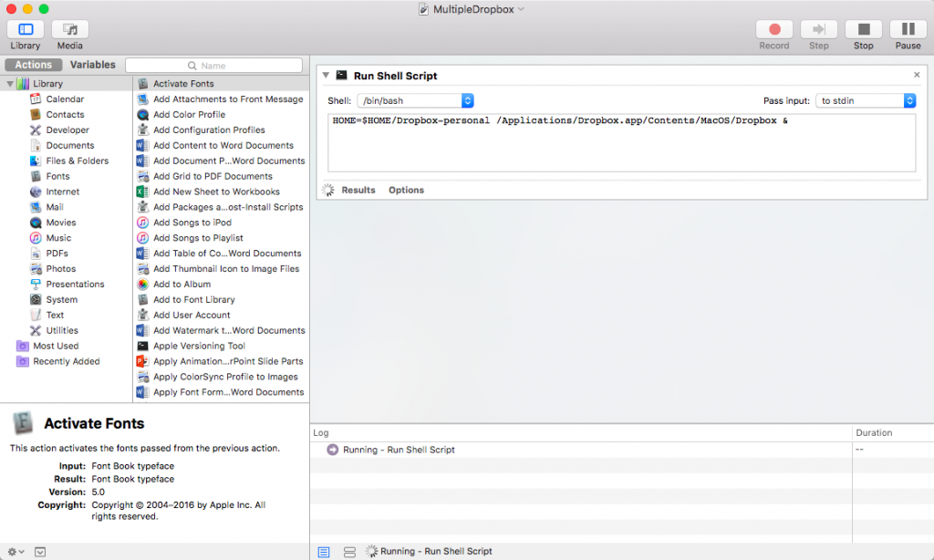This screenshot has height=560, width=934.
Task: Select the Presentations category
Action: [75, 285]
